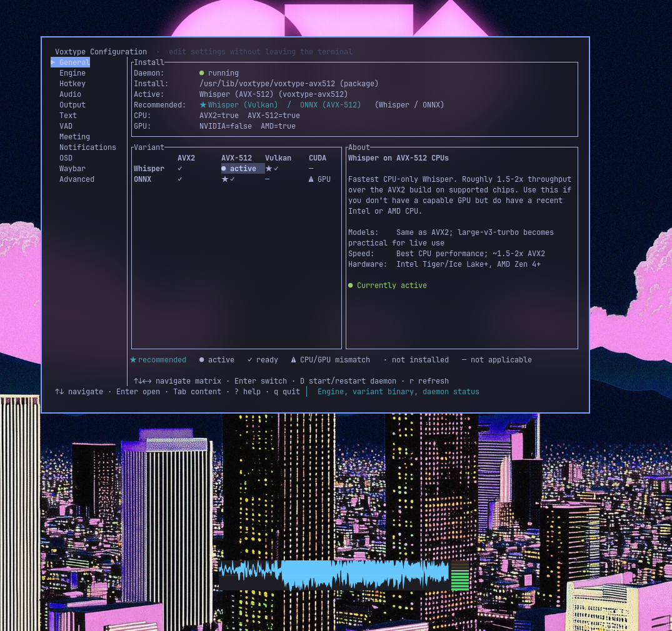Select the Whisper Vulkan recommended star cell

[272, 169]
